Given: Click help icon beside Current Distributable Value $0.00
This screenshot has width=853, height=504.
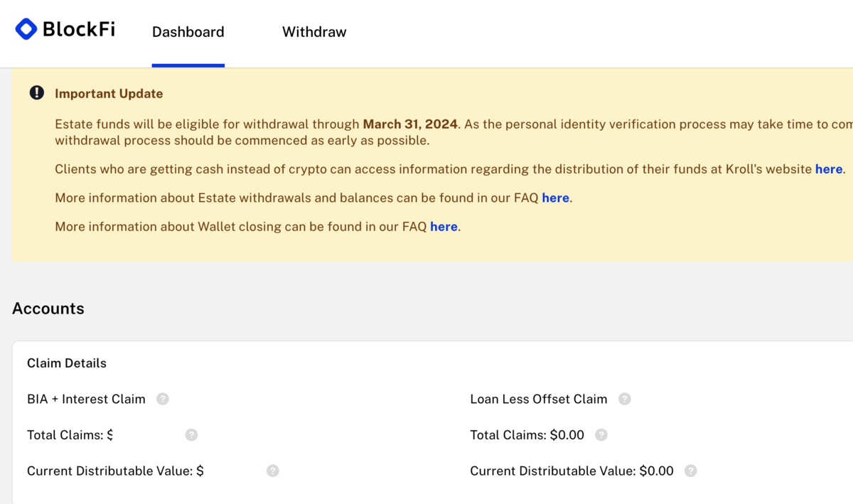Looking at the screenshot, I should 690,471.
